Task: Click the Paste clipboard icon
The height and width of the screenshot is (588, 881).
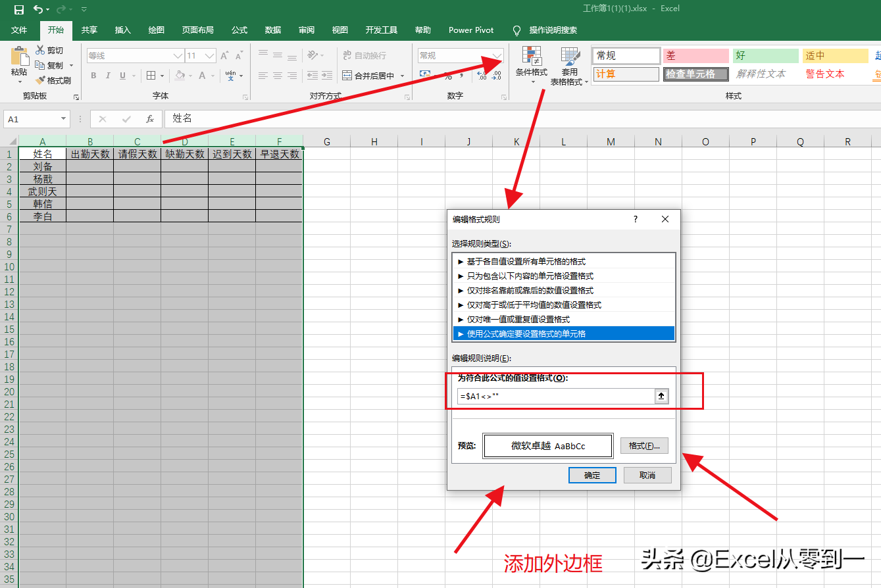Action: point(20,57)
